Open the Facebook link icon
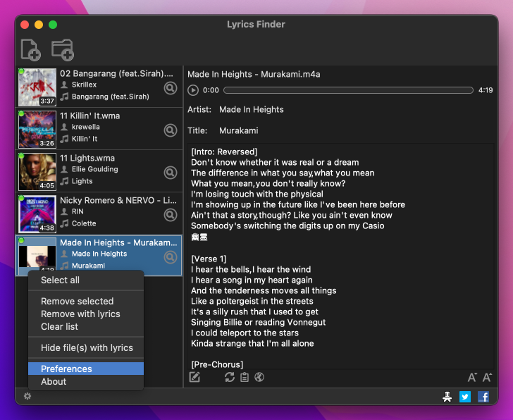The image size is (513, 420). coord(483,397)
